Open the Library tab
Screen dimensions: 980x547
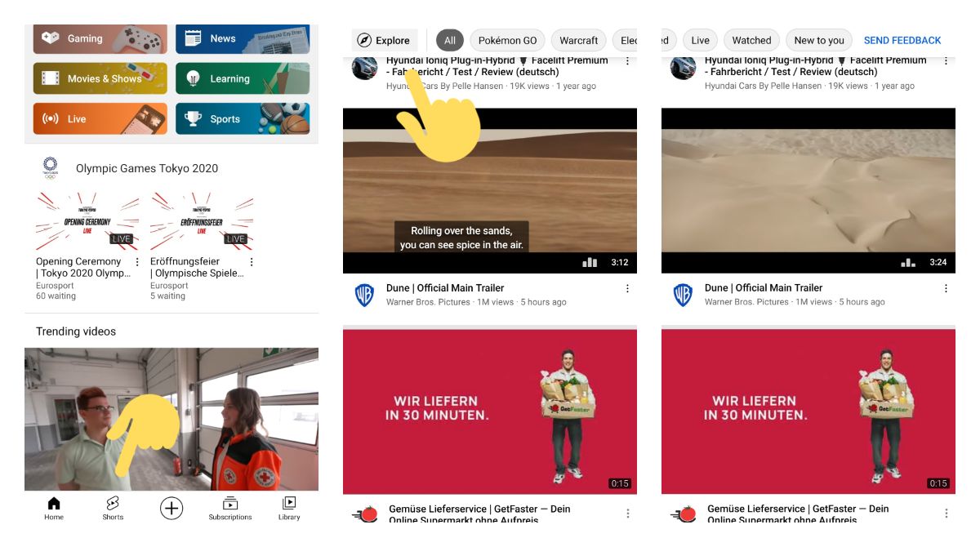click(289, 508)
